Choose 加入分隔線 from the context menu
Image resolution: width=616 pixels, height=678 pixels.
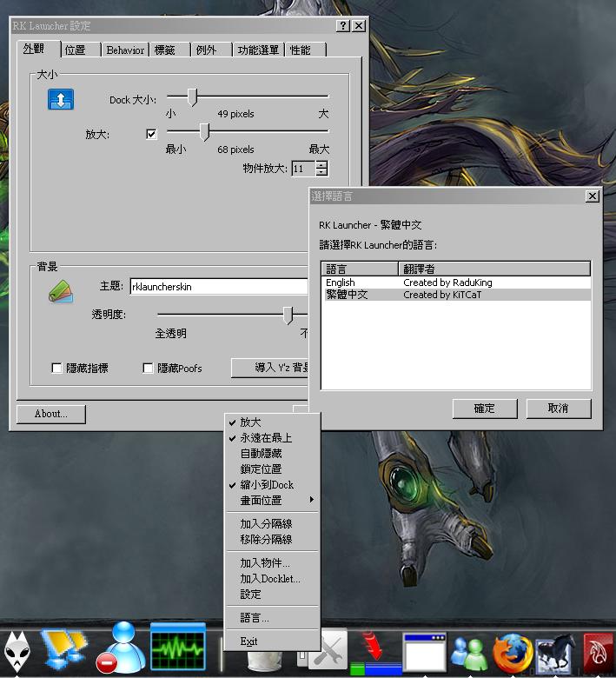(x=273, y=523)
